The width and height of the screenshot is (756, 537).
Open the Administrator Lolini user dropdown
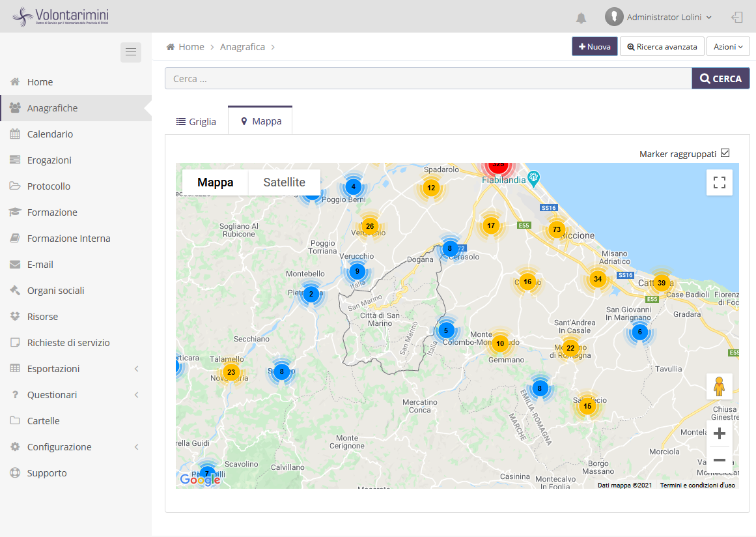pos(669,18)
